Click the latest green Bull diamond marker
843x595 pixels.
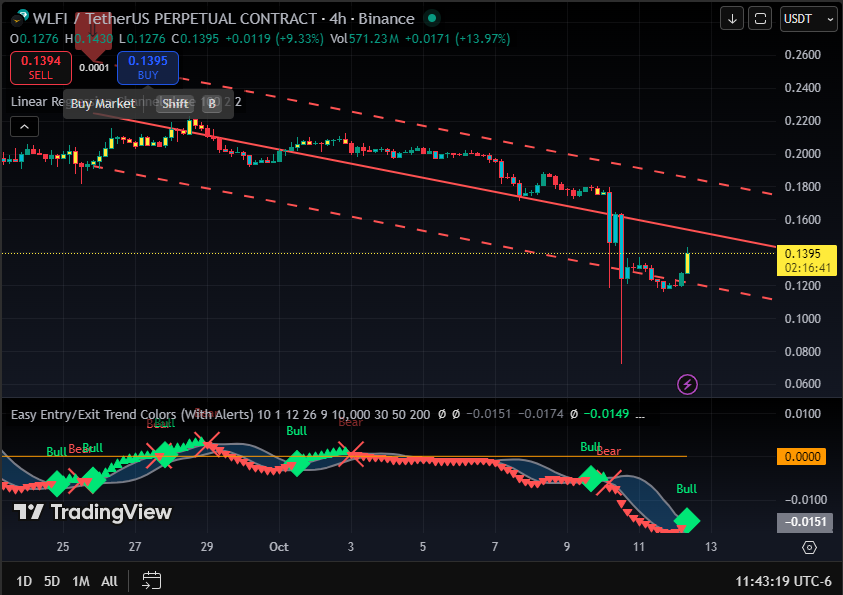(x=687, y=520)
